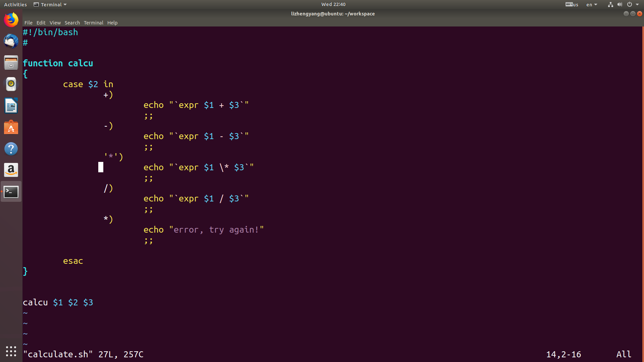Image resolution: width=644 pixels, height=362 pixels.
Task: Open the Amazon launcher in dock
Action: pyautogui.click(x=11, y=170)
